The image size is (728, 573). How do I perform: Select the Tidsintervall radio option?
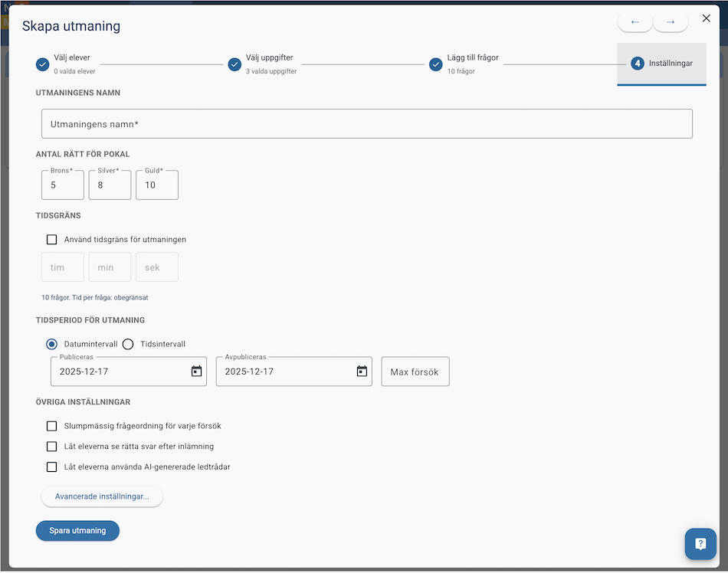[129, 345]
